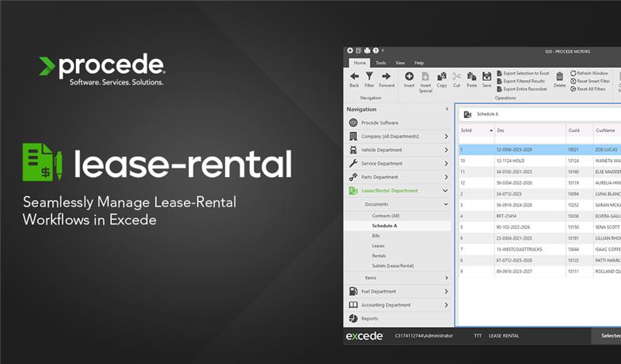This screenshot has height=364, width=621.
Task: Expand the Company (All Departments) chevron
Action: 446,137
